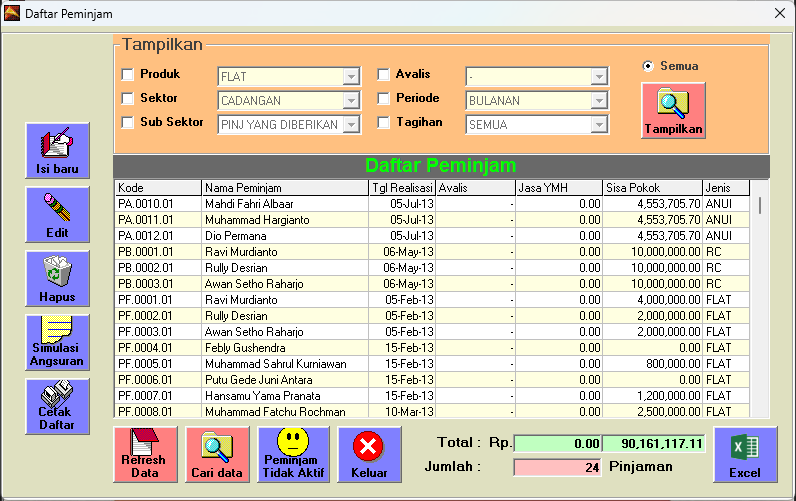Open the BULANAN periode dropdown
The width and height of the screenshot is (796, 501).
[x=599, y=101]
